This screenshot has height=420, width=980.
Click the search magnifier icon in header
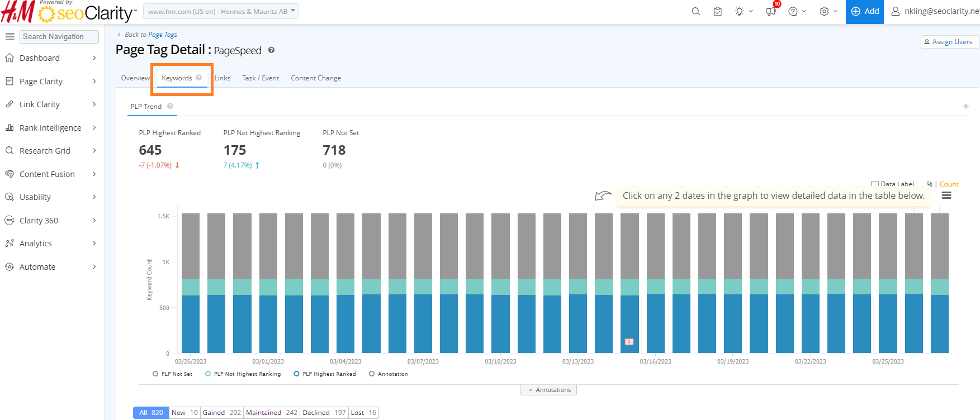pyautogui.click(x=695, y=11)
